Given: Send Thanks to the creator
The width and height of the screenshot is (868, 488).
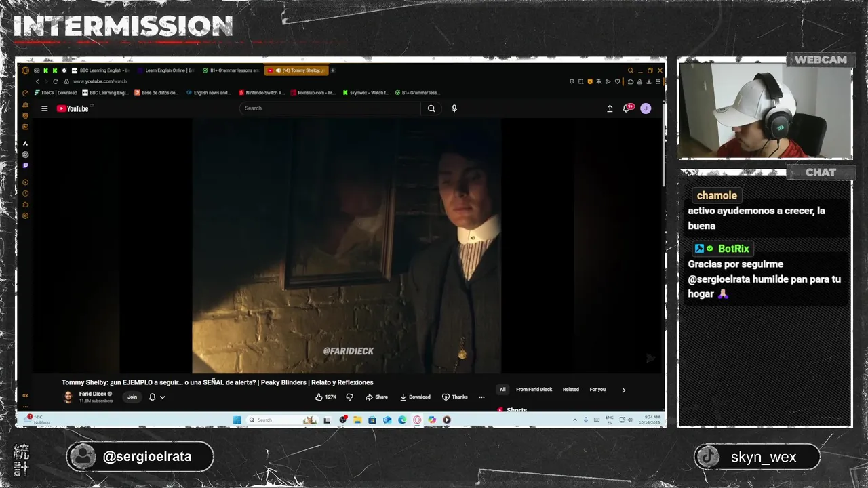Looking at the screenshot, I should 455,397.
